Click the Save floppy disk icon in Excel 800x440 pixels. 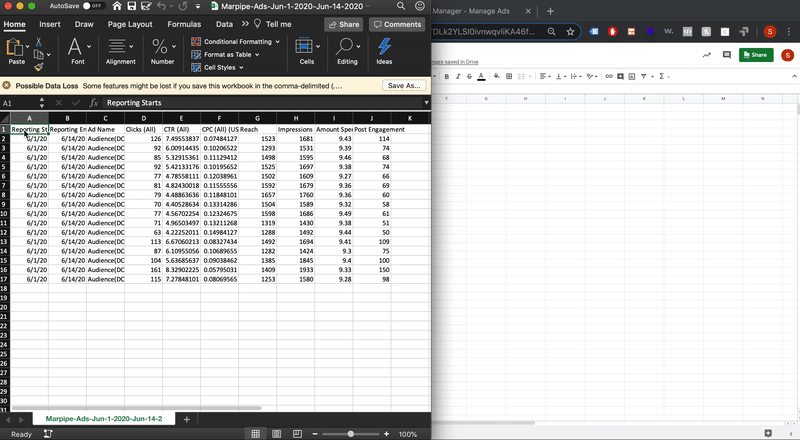click(132, 6)
